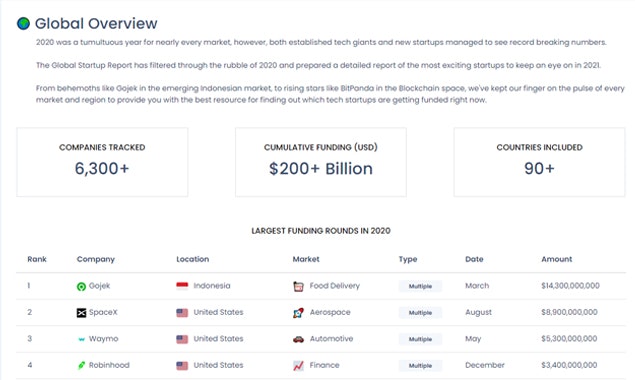
Task: Click the $3,400,000,000 amount
Action: point(569,365)
